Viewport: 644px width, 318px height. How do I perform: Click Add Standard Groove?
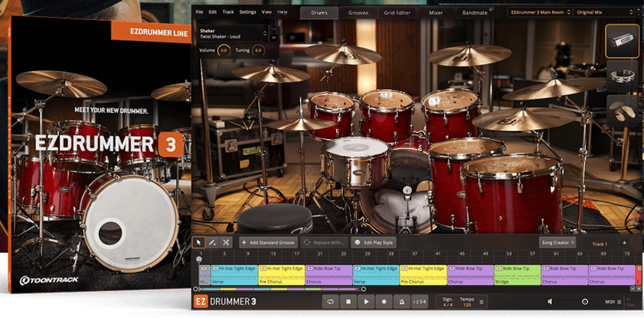(x=268, y=242)
